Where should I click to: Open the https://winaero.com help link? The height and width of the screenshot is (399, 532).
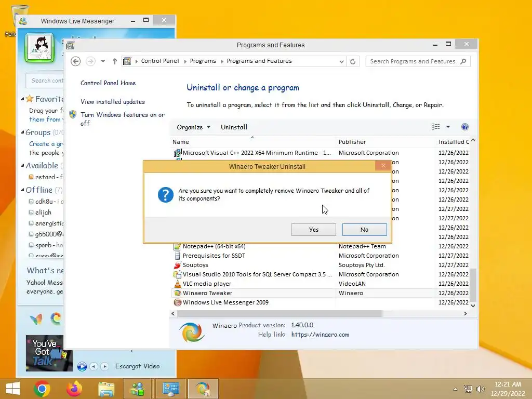(x=320, y=335)
